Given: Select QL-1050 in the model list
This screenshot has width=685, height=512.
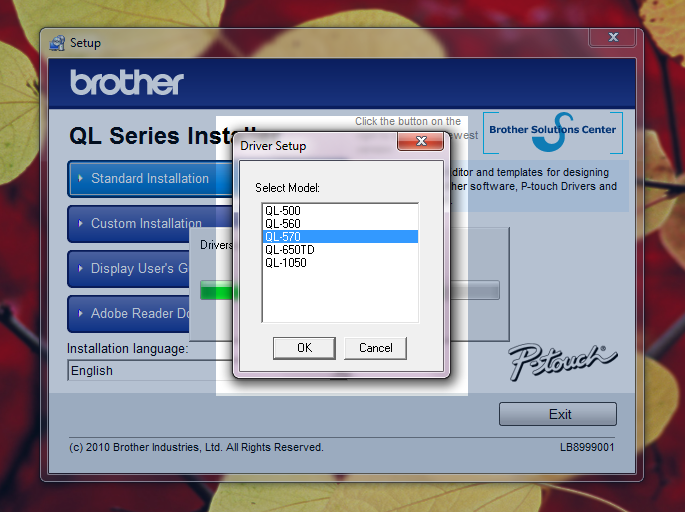Looking at the screenshot, I should (340, 263).
